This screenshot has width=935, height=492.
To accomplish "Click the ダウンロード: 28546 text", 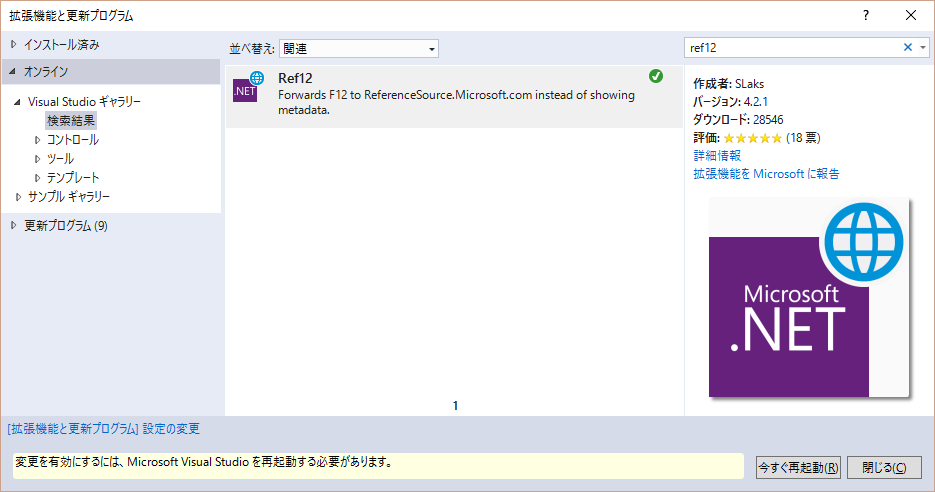I will pyautogui.click(x=738, y=120).
